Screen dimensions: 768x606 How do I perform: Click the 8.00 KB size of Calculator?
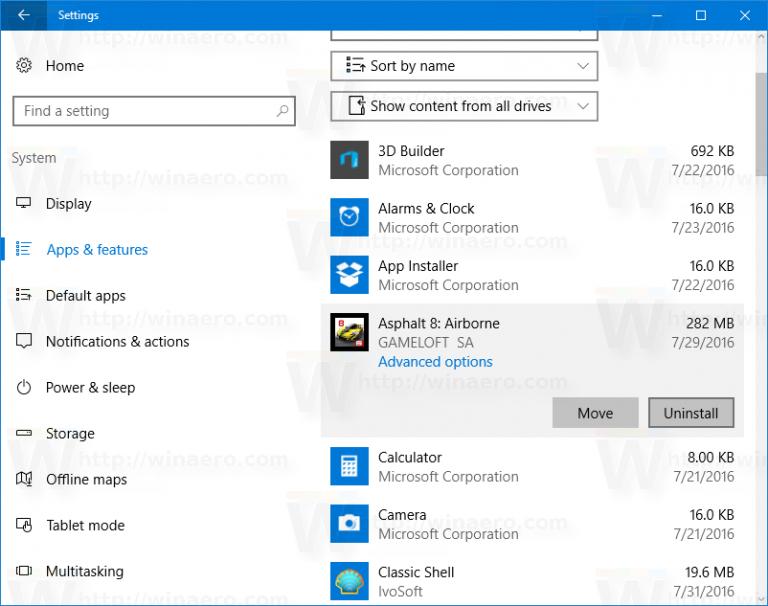(x=711, y=457)
